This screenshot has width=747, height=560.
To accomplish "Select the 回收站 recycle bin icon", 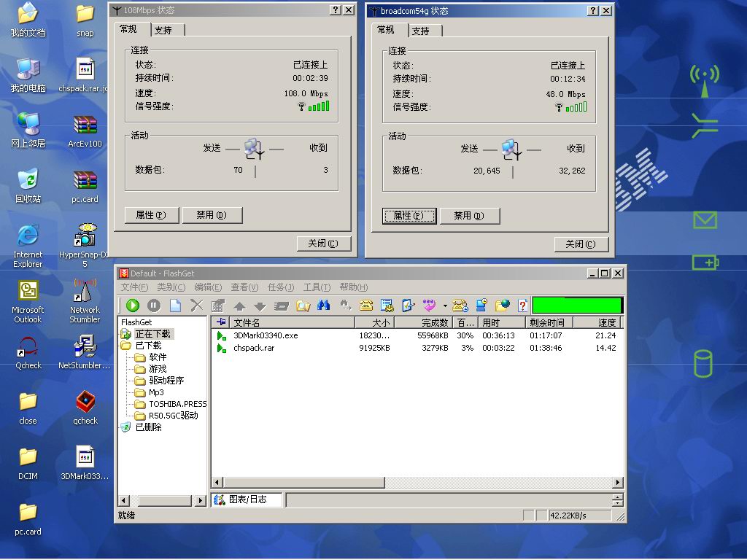I will [28, 186].
